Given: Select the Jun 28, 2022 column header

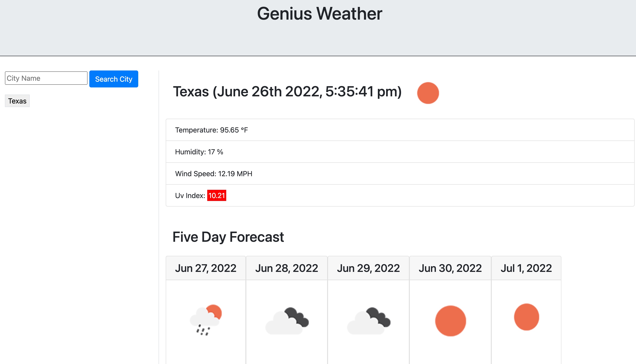Looking at the screenshot, I should [287, 268].
